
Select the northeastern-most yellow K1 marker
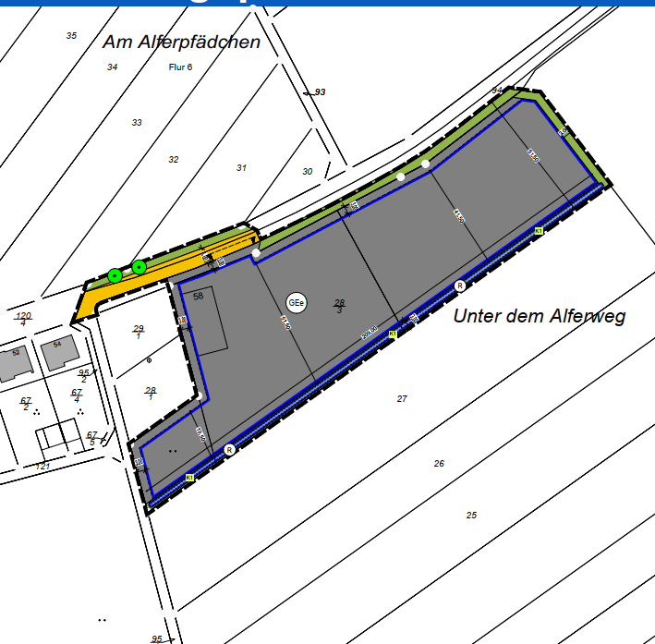click(x=538, y=231)
